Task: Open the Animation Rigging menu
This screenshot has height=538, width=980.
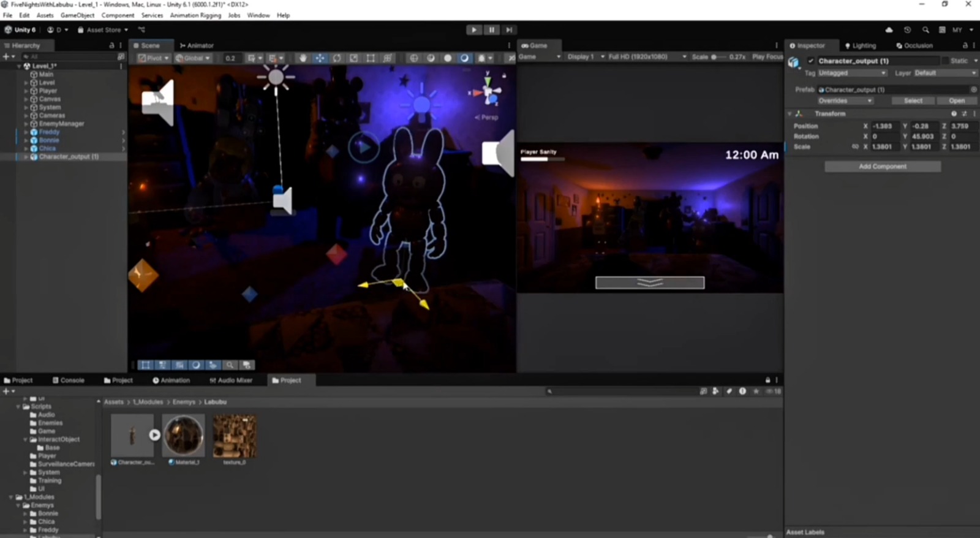Action: [195, 15]
